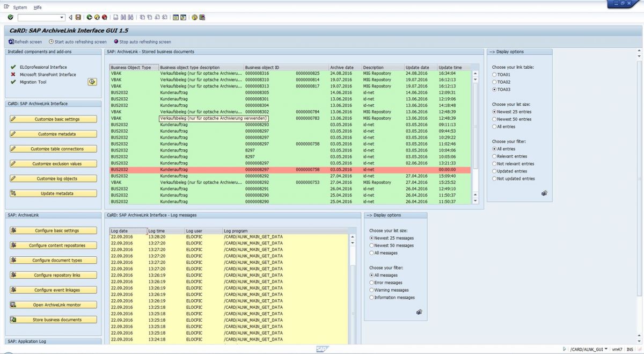Screen dimensions: 644x354
Task: Click Customize metadata button
Action: [x=53, y=134]
